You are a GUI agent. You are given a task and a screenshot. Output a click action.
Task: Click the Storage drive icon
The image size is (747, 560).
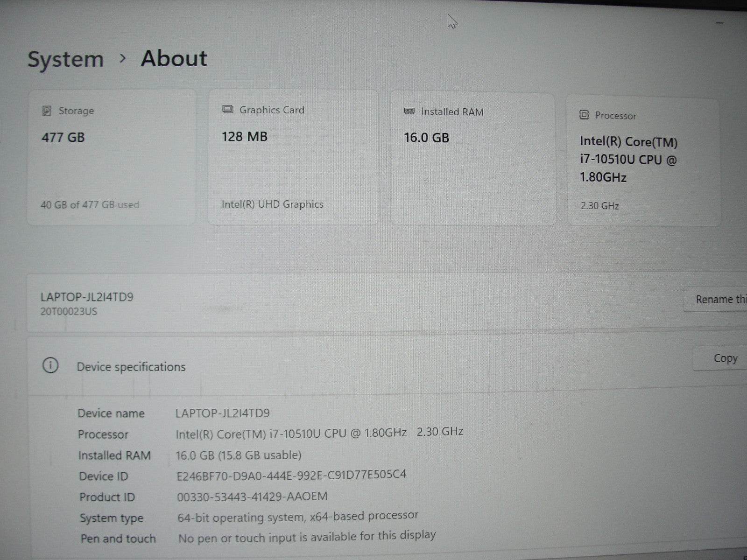coord(46,111)
